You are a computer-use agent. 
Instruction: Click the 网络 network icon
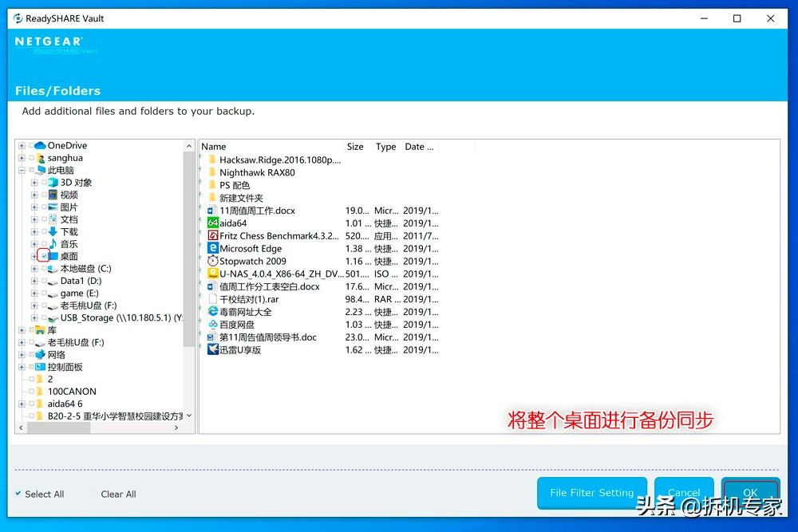coord(40,354)
